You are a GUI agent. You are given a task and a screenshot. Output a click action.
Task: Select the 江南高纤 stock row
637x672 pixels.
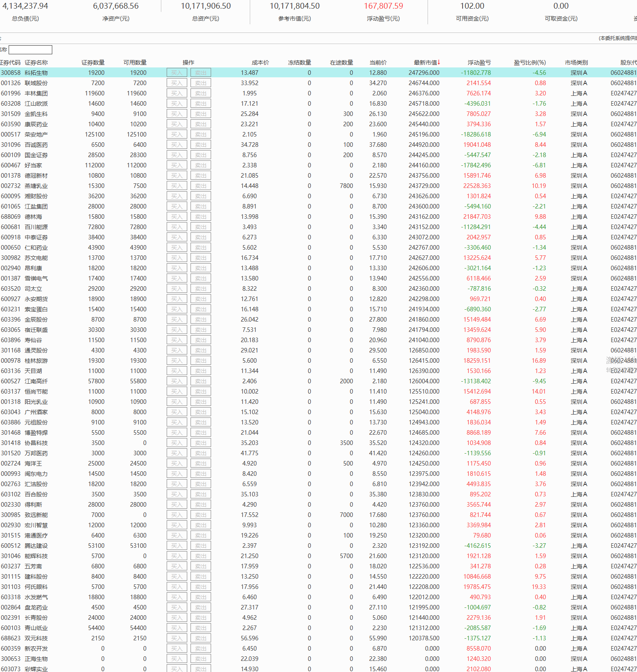(36, 381)
